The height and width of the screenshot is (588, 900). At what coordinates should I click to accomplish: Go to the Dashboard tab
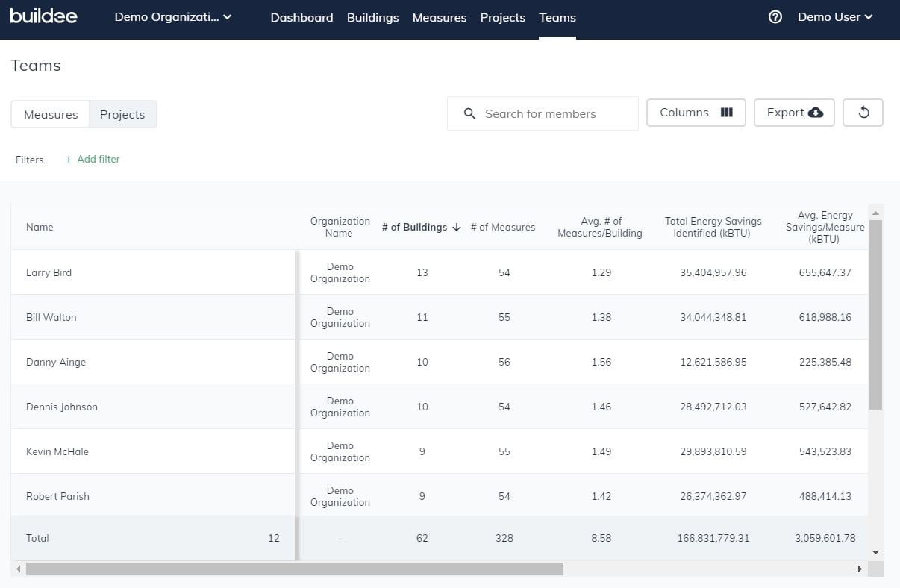pyautogui.click(x=301, y=17)
